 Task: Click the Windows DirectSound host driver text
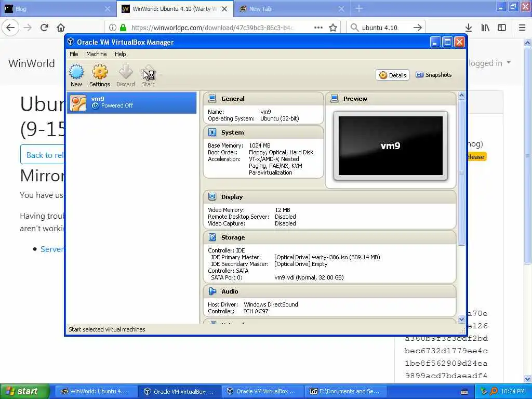pos(271,304)
